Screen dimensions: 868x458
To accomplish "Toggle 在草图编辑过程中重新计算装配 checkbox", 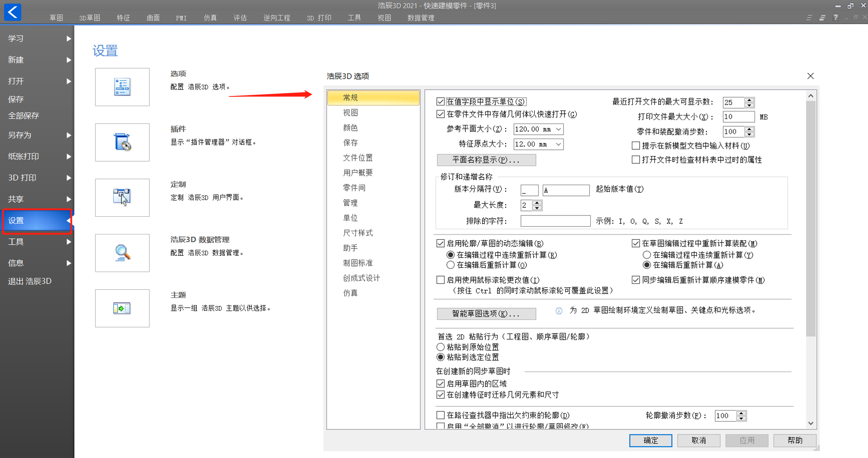I will coord(636,243).
